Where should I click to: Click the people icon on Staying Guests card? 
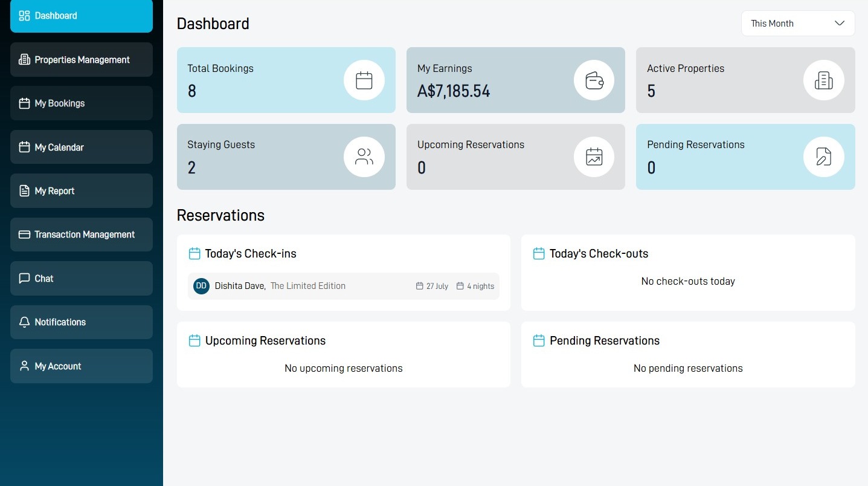pyautogui.click(x=364, y=157)
